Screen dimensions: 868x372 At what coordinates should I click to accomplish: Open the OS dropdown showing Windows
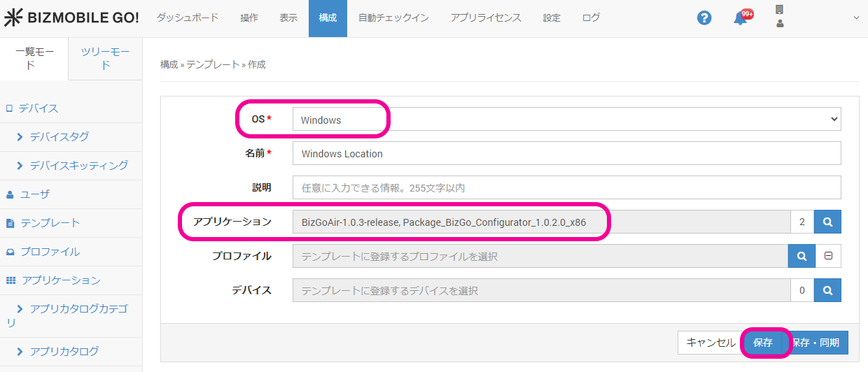click(x=566, y=120)
